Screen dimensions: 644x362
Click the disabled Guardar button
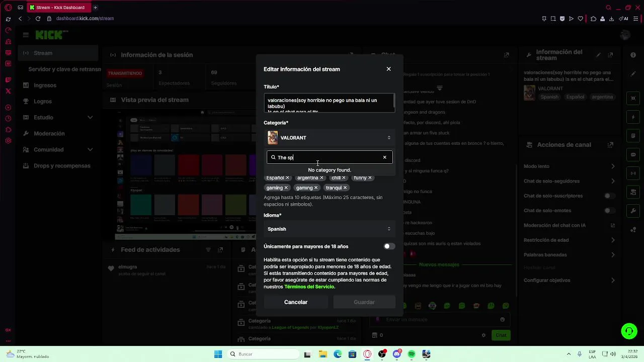click(x=364, y=302)
